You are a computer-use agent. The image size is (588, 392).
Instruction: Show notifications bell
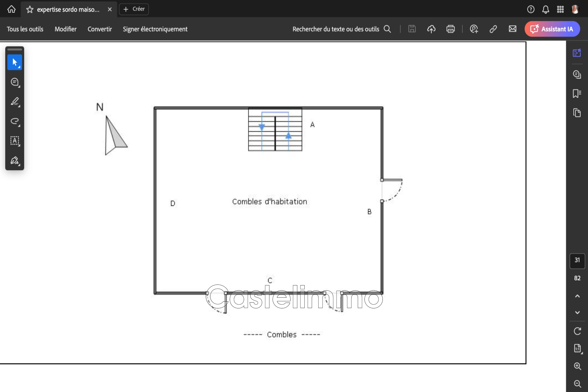click(546, 9)
